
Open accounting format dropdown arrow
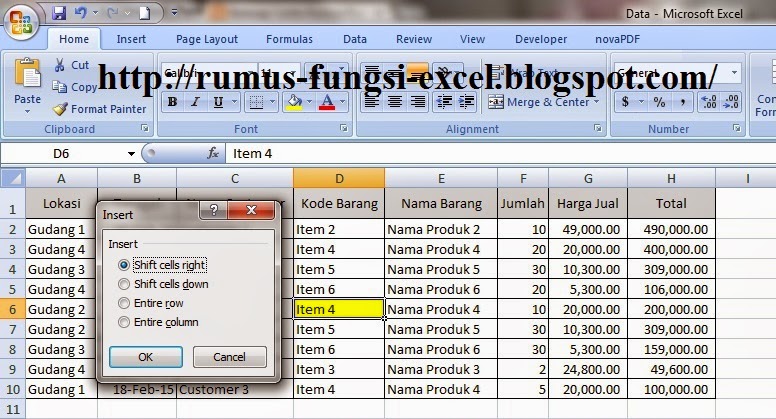pos(641,102)
